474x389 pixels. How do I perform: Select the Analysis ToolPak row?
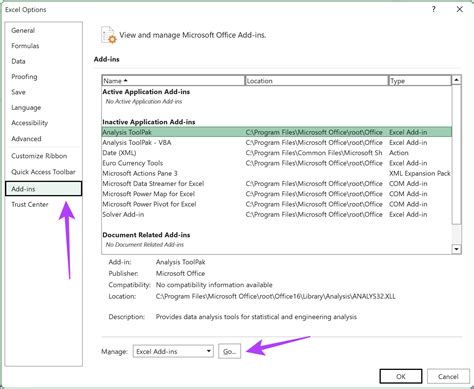click(277, 132)
